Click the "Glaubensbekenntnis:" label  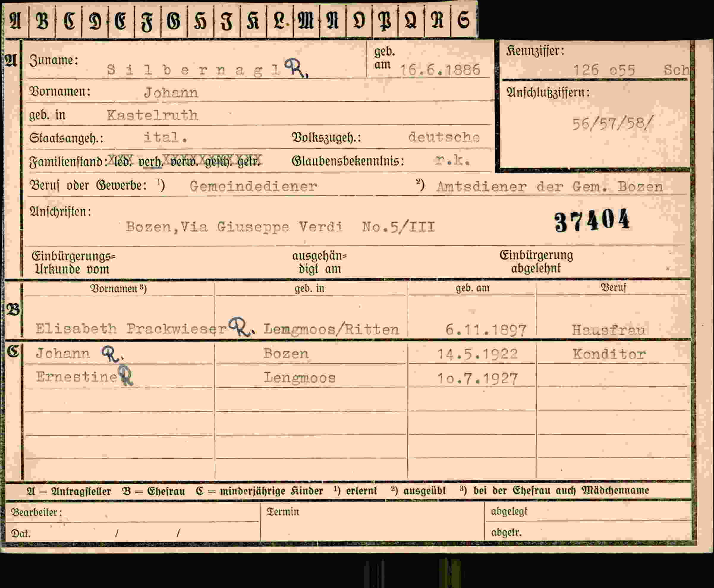[x=348, y=161]
